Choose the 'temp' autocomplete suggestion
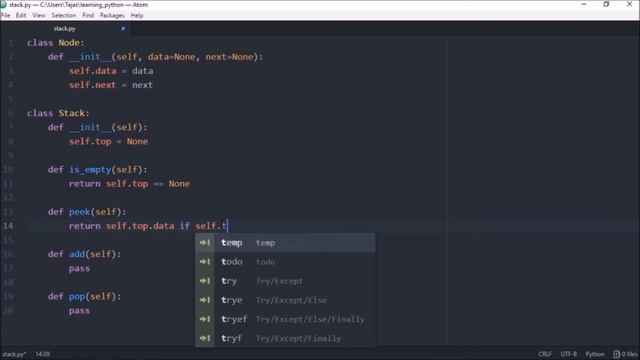The height and width of the screenshot is (360, 640). [x=285, y=243]
